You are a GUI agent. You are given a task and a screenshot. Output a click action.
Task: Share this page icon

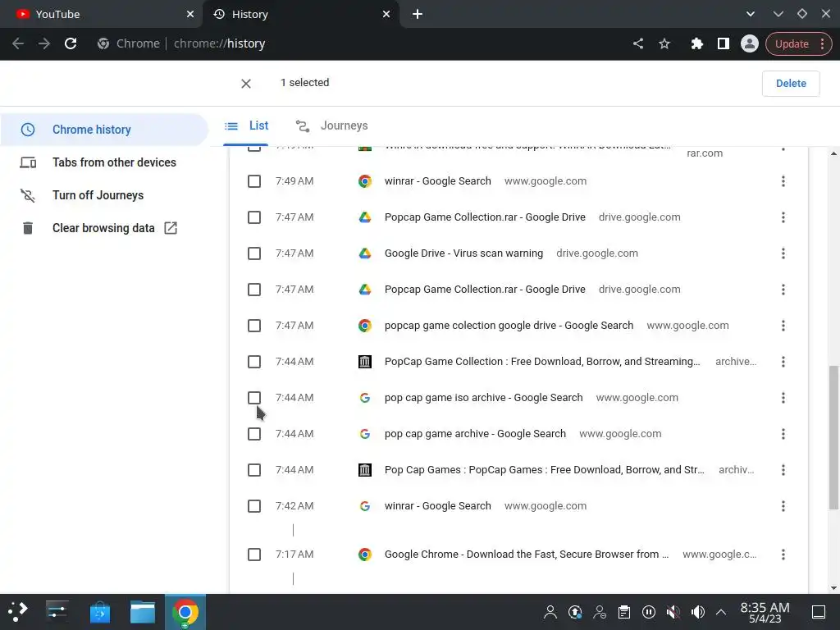(x=637, y=43)
